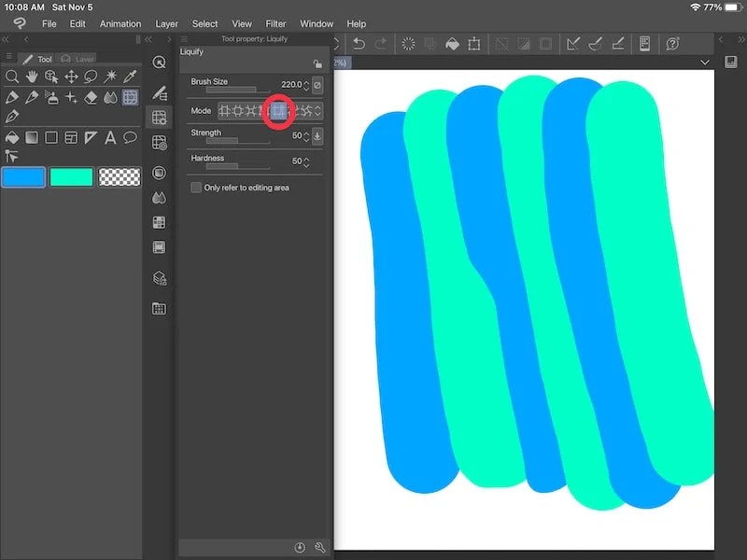Select the Blend tool

111,97
